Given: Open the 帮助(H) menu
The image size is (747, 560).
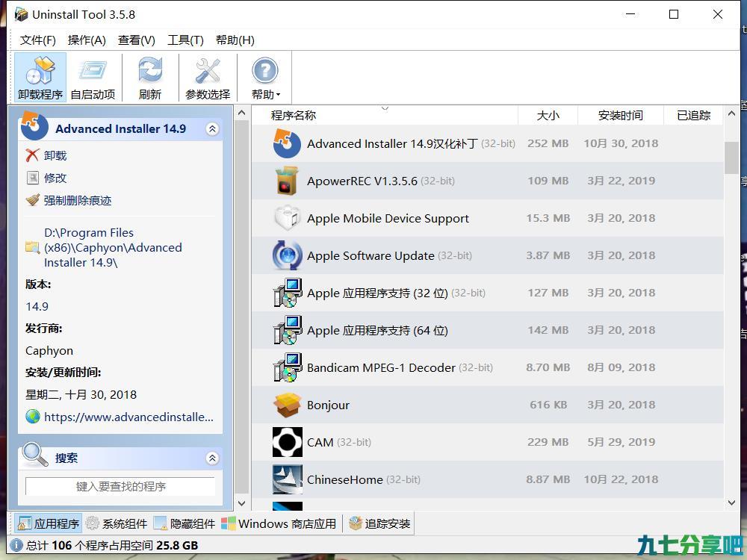Looking at the screenshot, I should pyautogui.click(x=235, y=40).
